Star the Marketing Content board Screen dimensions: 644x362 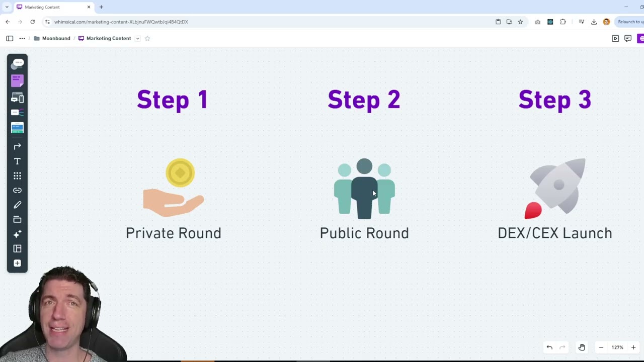[147, 38]
